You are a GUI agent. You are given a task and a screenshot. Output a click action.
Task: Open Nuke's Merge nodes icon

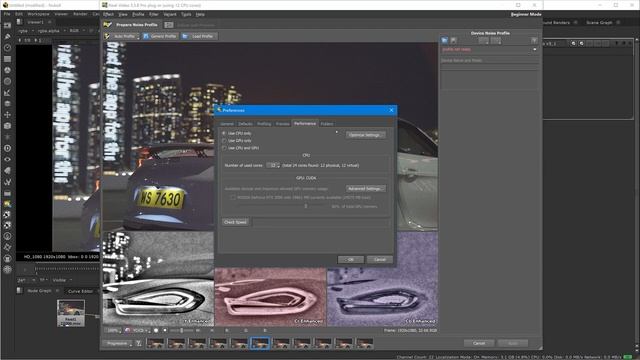7,104
